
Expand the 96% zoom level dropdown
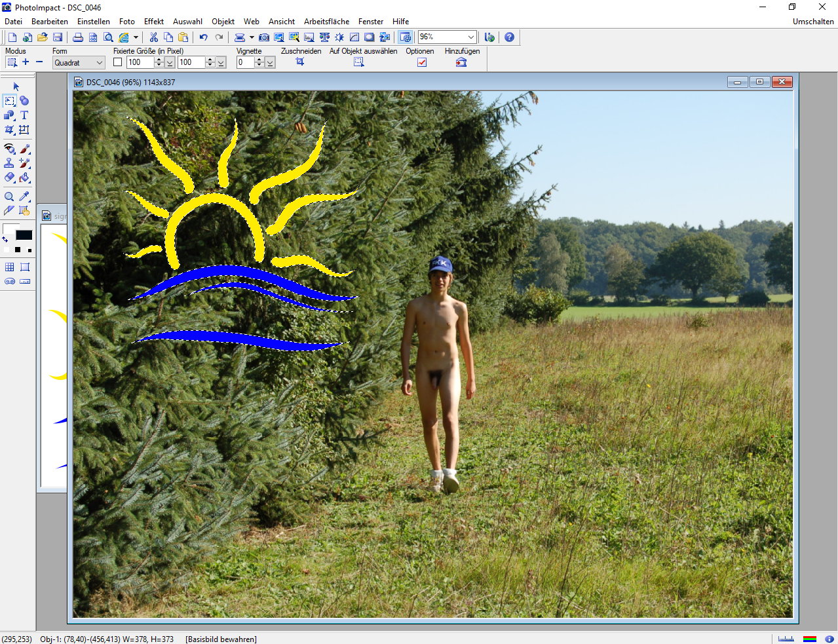click(x=470, y=37)
